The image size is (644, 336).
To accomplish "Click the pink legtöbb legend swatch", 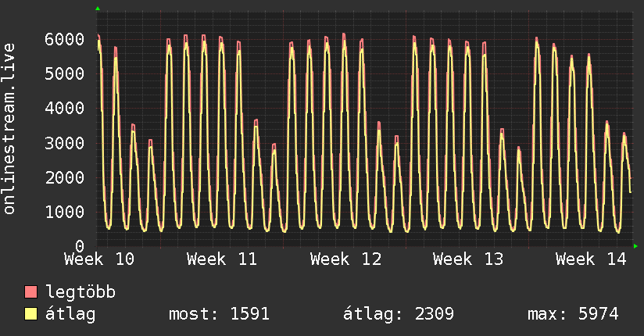I will (x=30, y=291).
